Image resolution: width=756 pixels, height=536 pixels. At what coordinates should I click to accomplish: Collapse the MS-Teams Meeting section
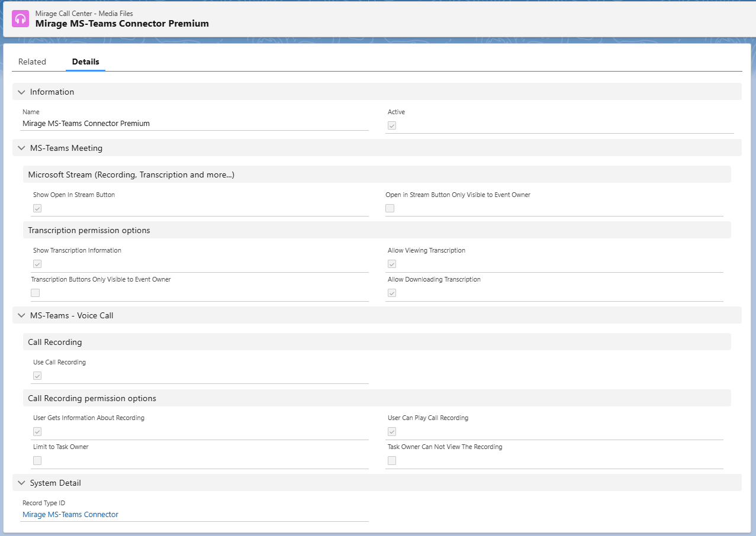(x=21, y=148)
